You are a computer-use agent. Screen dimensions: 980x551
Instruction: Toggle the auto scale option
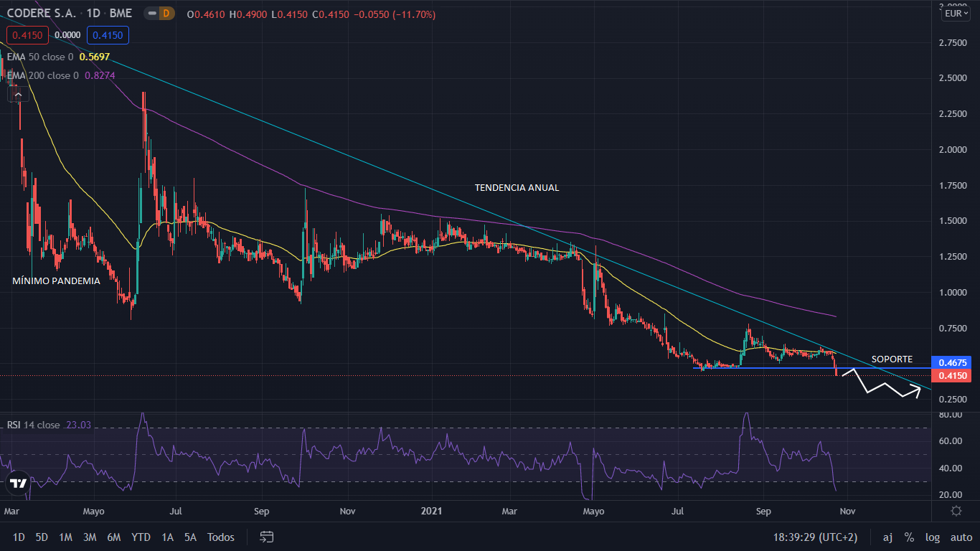pos(961,537)
